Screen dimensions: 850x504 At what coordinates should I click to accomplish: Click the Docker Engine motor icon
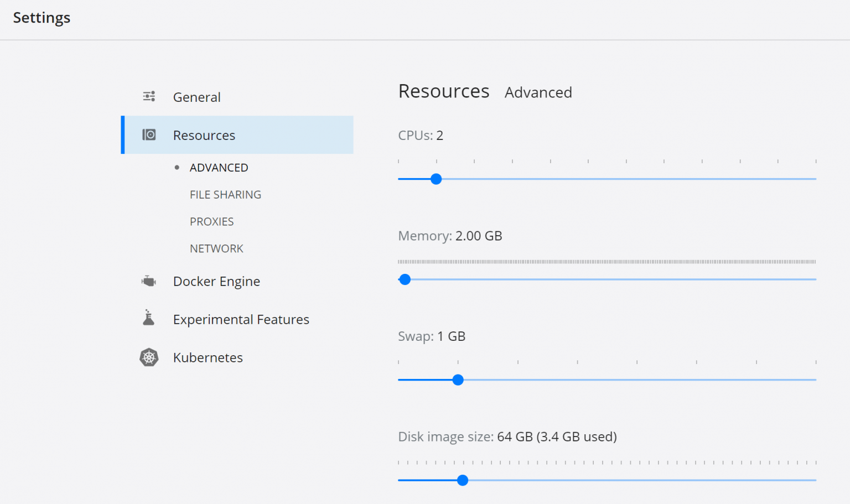click(148, 280)
